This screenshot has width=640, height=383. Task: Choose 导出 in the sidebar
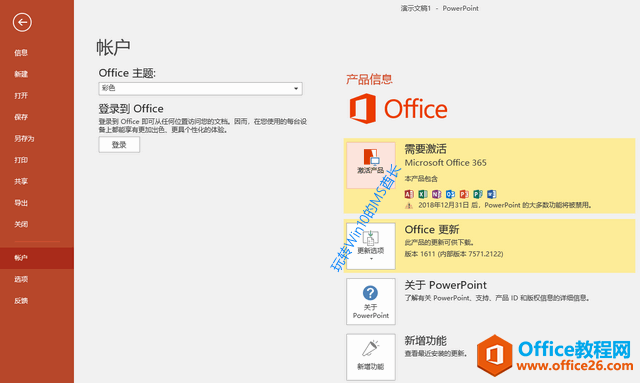click(21, 203)
